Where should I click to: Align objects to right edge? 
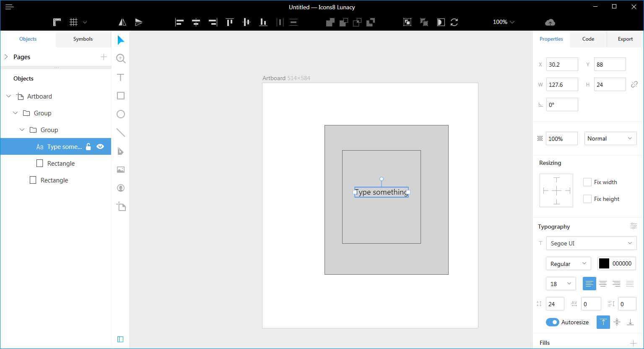click(x=213, y=22)
